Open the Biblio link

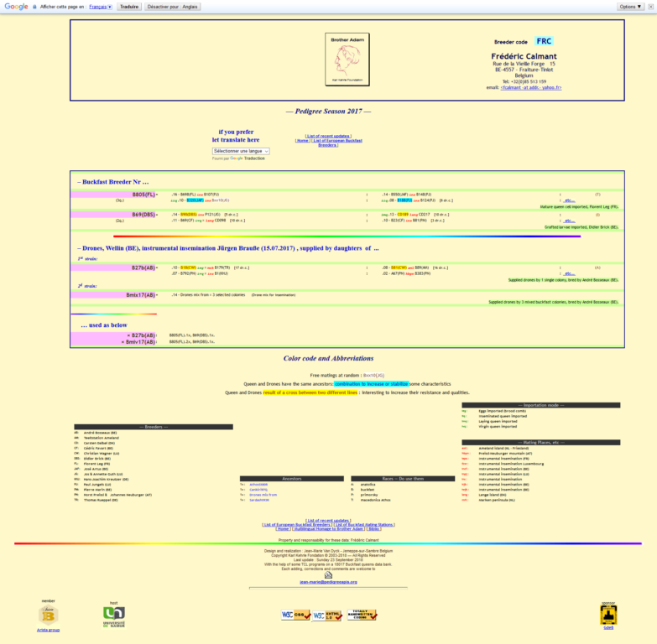coord(373,529)
